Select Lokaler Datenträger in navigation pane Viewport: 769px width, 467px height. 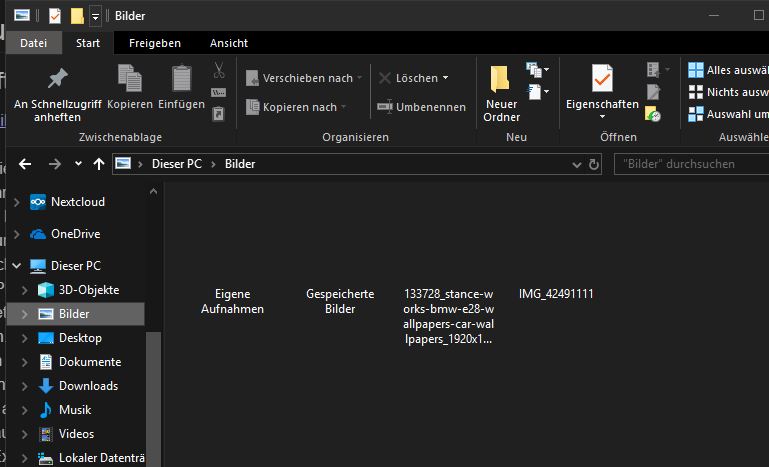coord(102,458)
